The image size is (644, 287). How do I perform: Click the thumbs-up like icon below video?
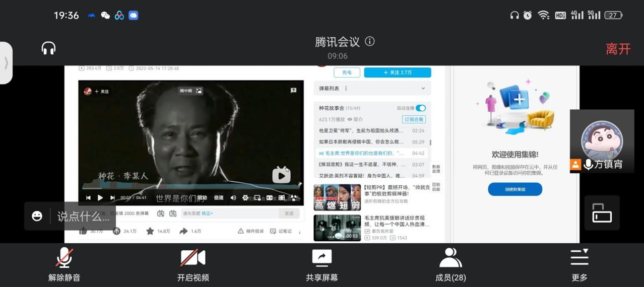click(83, 231)
